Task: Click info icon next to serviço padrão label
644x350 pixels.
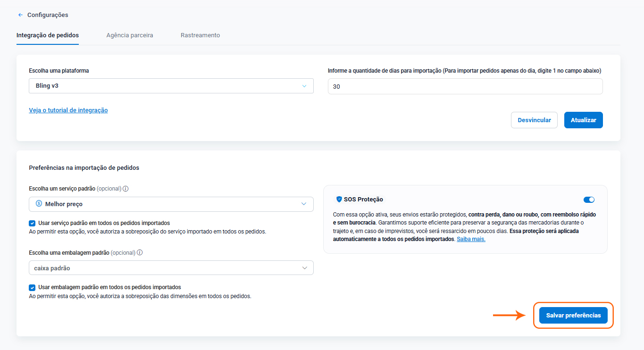Action: (125, 189)
